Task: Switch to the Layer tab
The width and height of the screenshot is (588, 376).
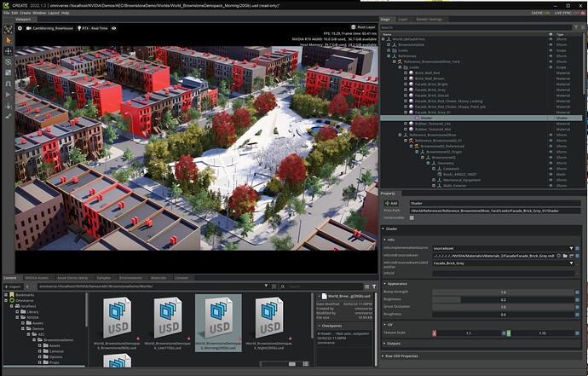Action: pyautogui.click(x=403, y=19)
